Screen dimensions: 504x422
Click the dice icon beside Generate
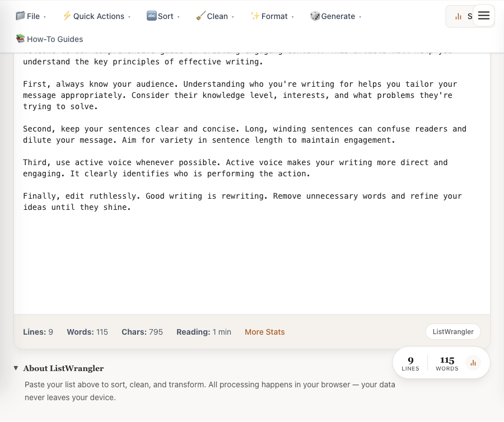click(315, 16)
